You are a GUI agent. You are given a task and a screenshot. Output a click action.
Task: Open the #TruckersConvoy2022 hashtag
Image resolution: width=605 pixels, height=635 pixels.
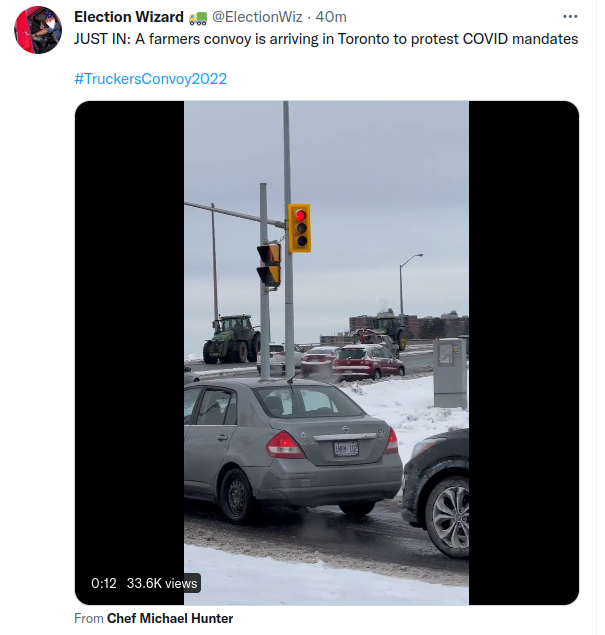point(150,79)
